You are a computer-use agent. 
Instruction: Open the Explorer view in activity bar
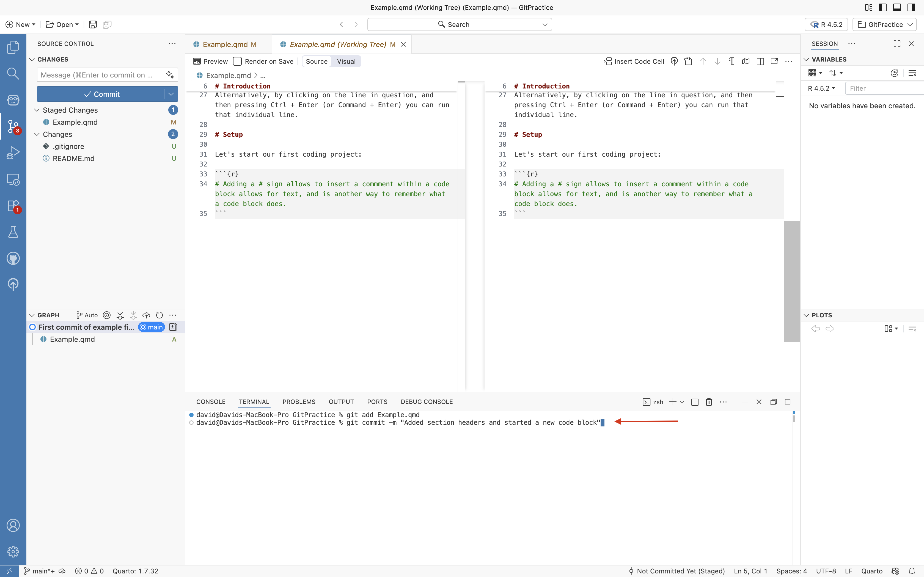(13, 47)
